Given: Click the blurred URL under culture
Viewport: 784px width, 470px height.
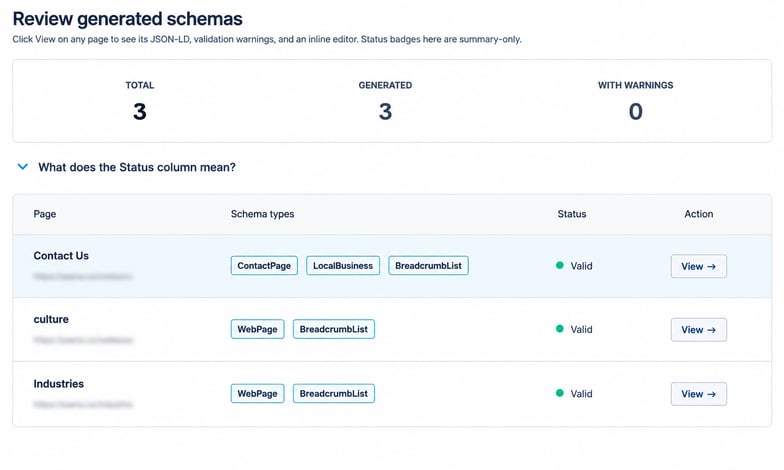Looking at the screenshot, I should tap(83, 340).
